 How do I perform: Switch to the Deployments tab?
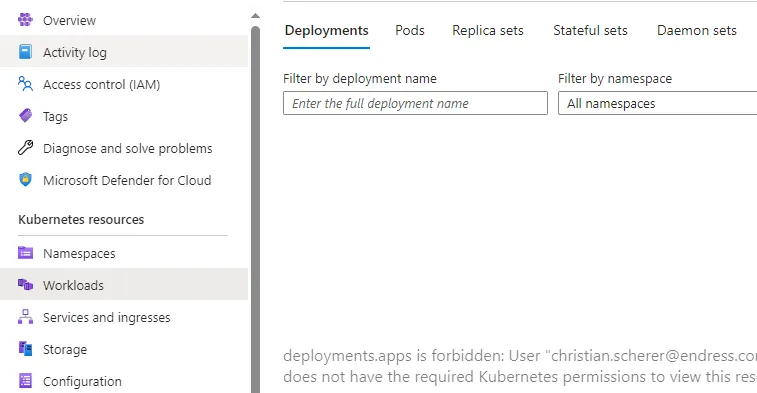(x=326, y=30)
